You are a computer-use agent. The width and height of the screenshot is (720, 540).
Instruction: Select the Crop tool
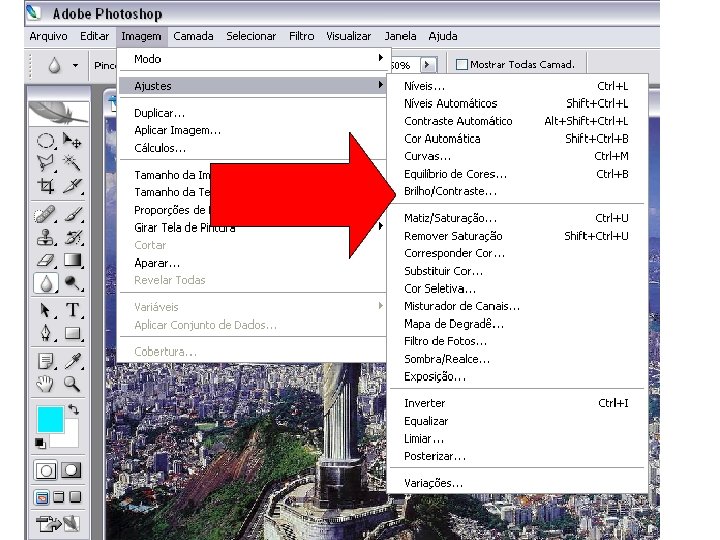coord(45,186)
